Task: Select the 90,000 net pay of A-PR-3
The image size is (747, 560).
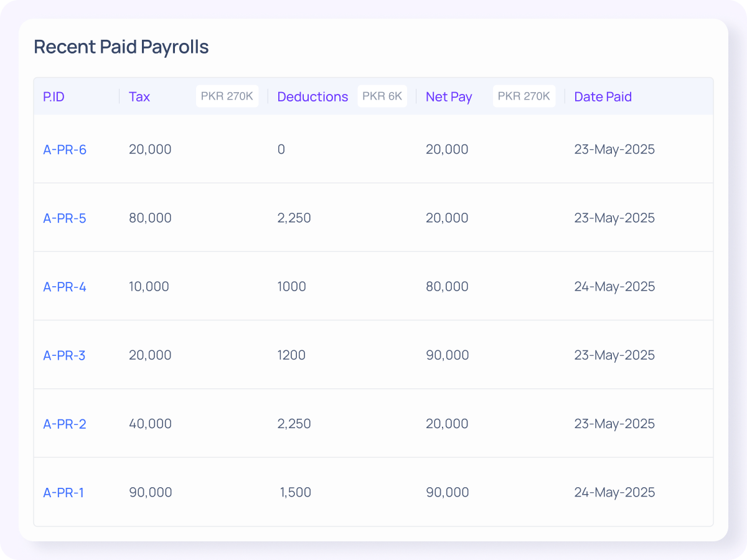Action: [x=447, y=355]
